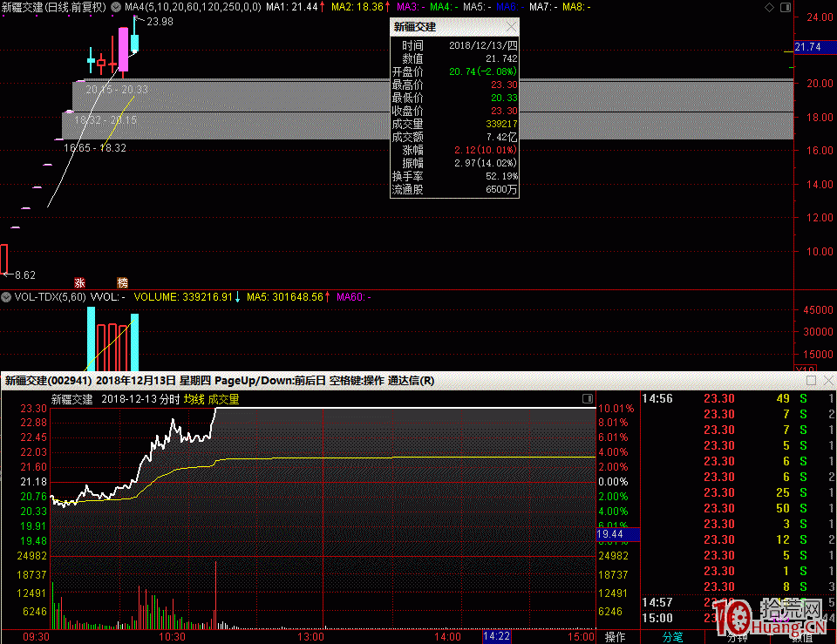Click the orange 榜 marker below the candlesticks
The height and width of the screenshot is (644, 837).
coord(122,282)
